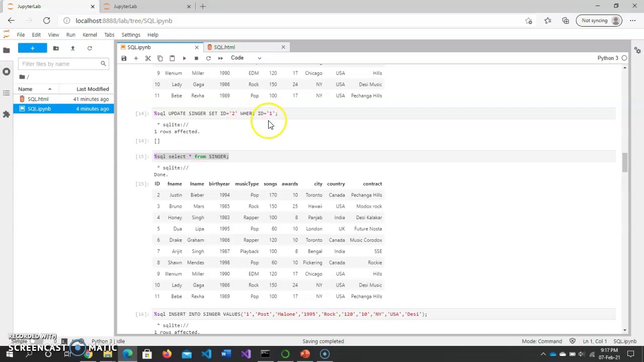Screen dimensions: 644x362
Task: Open the file browser sidebar folder icon
Action: [x=6, y=50]
